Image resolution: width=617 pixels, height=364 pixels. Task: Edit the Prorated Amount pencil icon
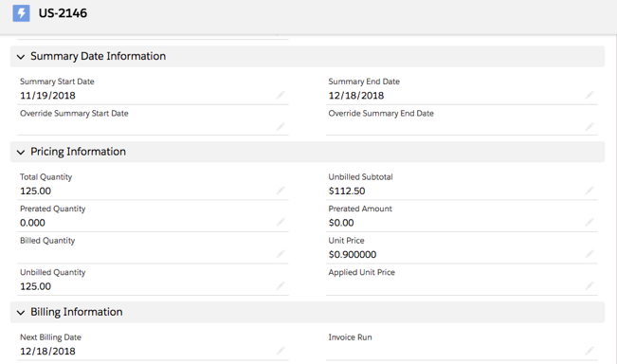tap(590, 223)
